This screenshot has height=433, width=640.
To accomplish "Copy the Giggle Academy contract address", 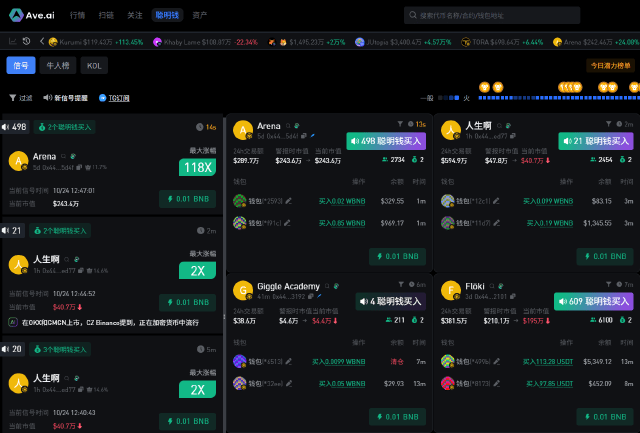I will tap(311, 296).
